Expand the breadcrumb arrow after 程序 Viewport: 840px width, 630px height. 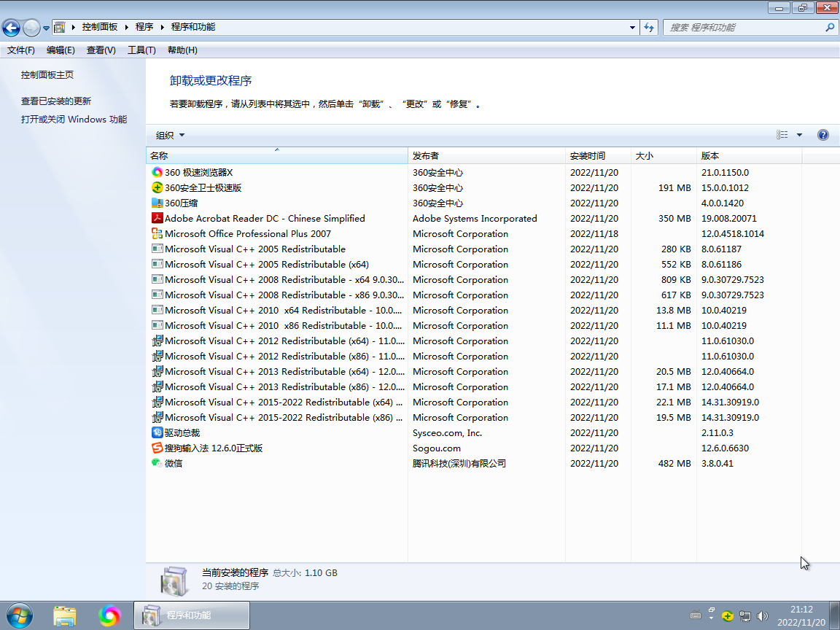click(163, 27)
